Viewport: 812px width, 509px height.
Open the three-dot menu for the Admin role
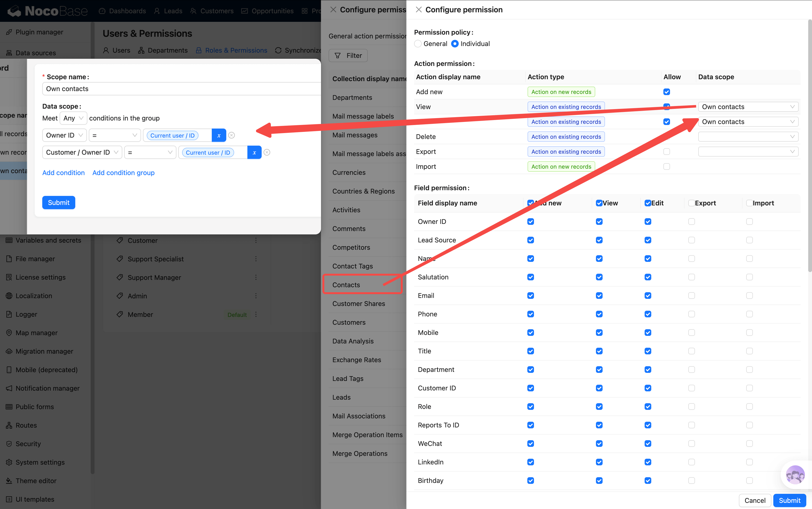[x=256, y=296]
